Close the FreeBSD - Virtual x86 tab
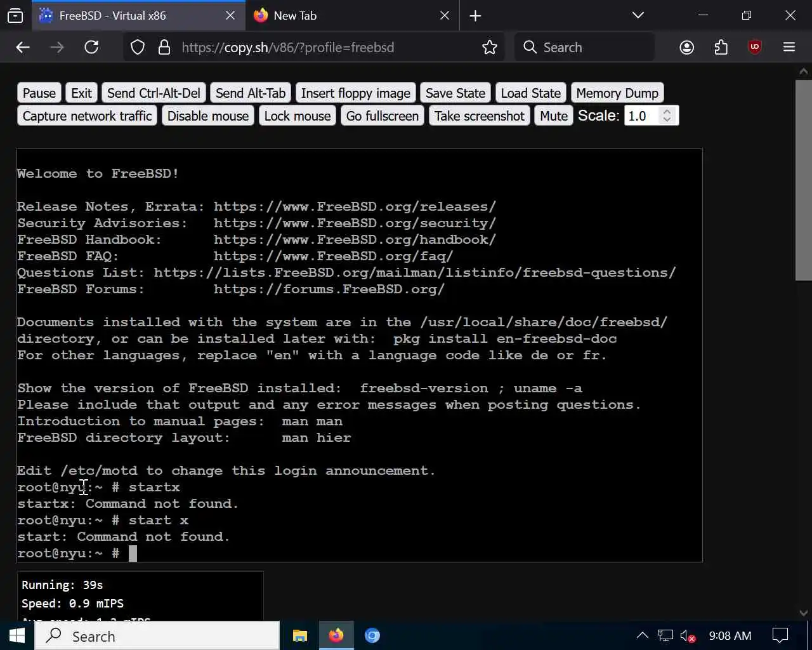Image resolution: width=812 pixels, height=650 pixels. (230, 16)
